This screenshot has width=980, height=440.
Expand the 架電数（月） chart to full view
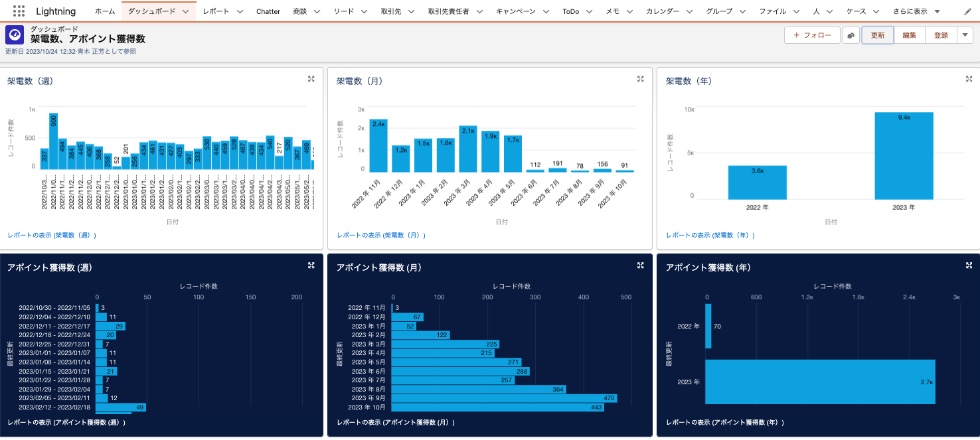[640, 78]
